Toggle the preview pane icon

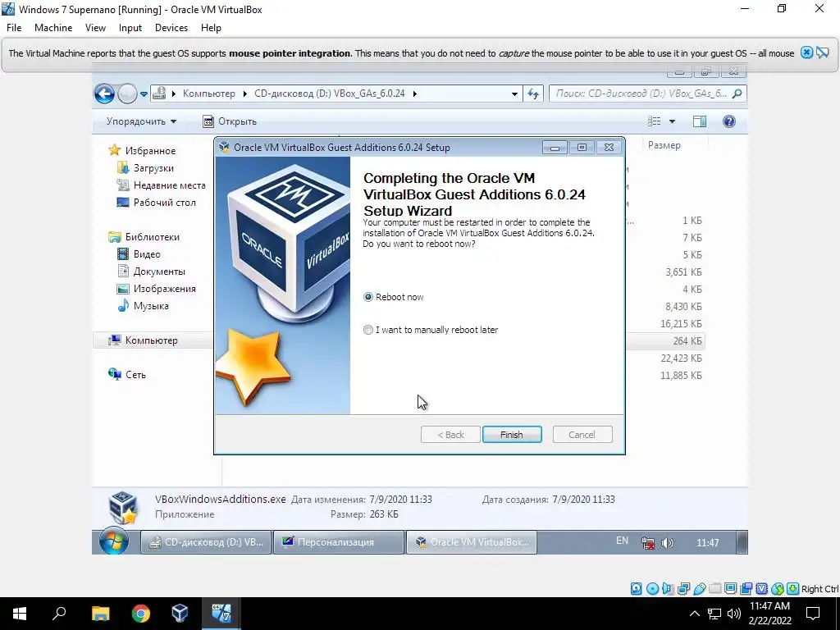(x=700, y=121)
